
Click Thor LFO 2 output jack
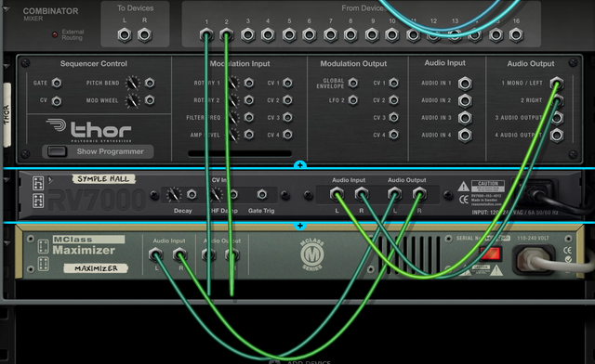tap(353, 100)
